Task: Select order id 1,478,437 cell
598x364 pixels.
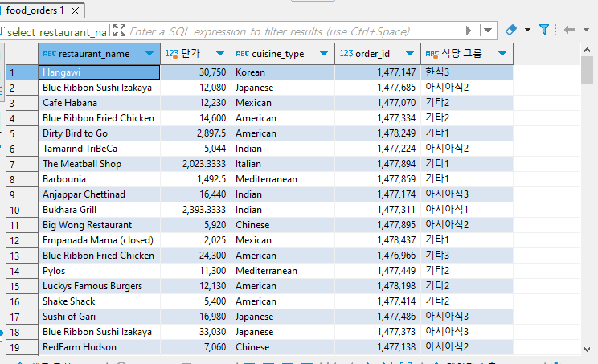Action: tap(378, 240)
